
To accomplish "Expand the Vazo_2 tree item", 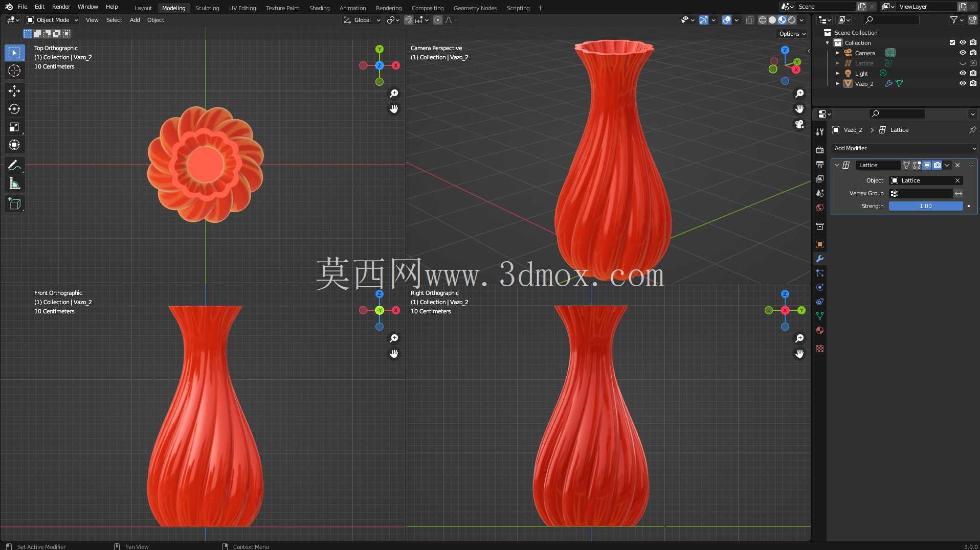I will coord(838,83).
